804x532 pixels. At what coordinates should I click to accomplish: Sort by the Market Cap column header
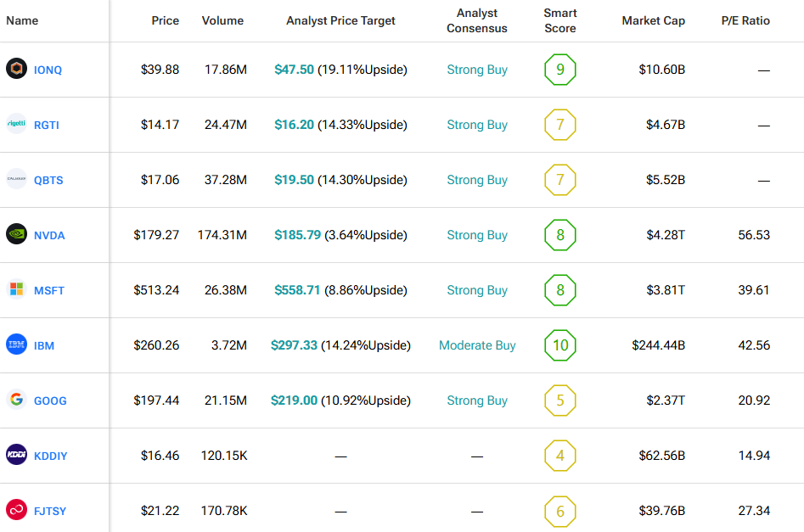click(653, 20)
